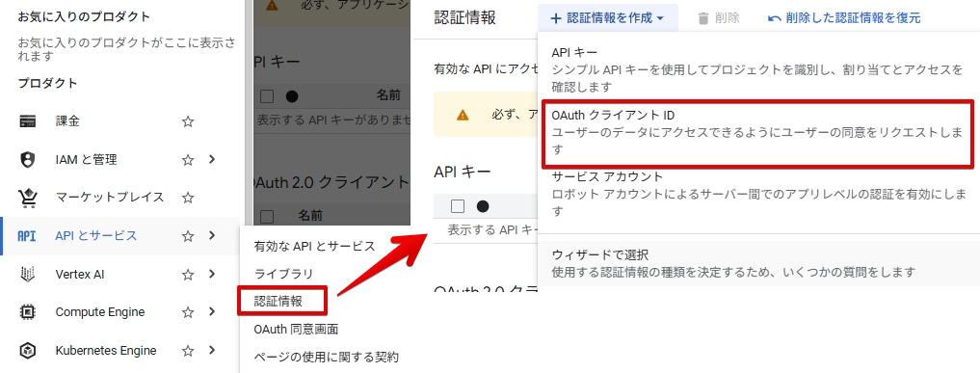
Task: Open Kubernetes Engine
Action: pyautogui.click(x=106, y=351)
